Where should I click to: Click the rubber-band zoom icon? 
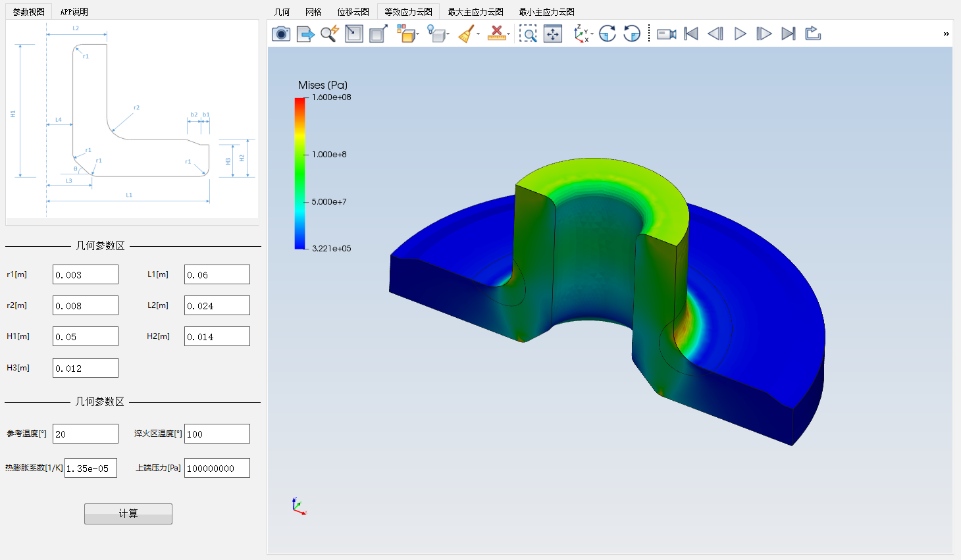click(x=528, y=34)
